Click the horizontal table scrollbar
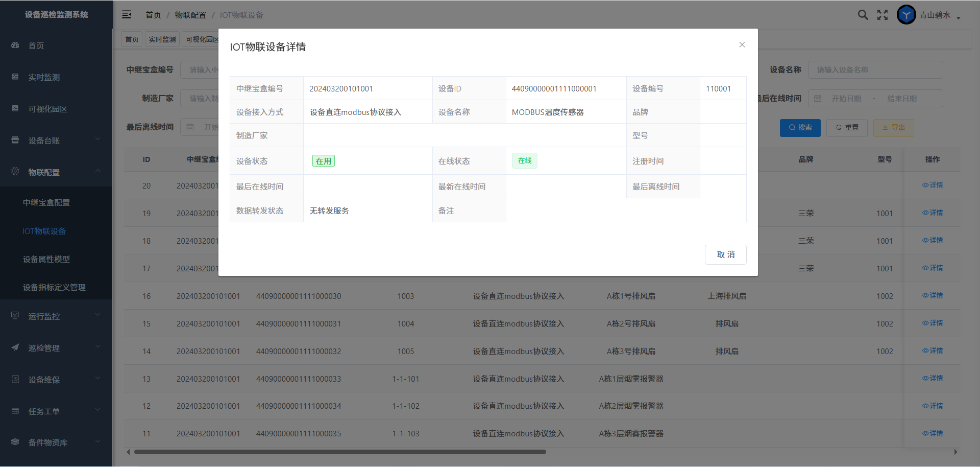The image size is (980, 467). point(340,452)
